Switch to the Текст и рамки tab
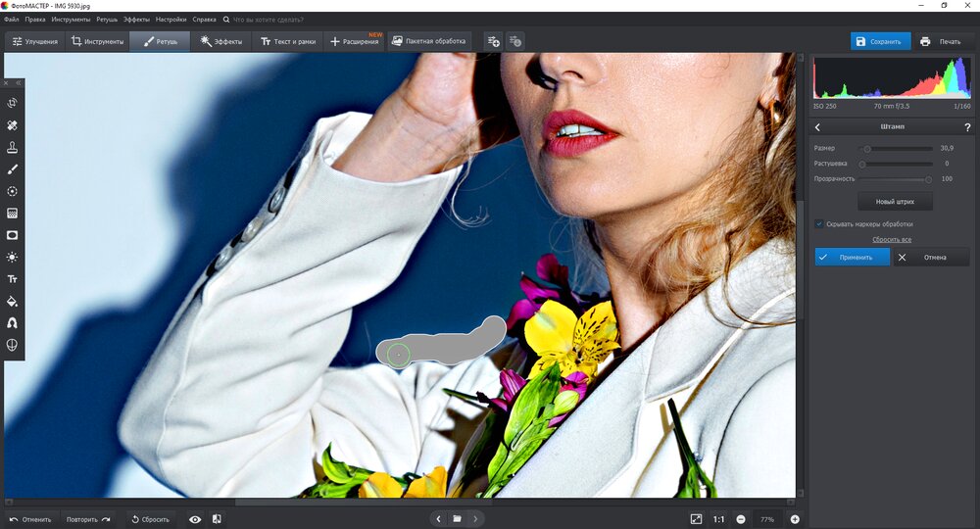The width and height of the screenshot is (980, 529). click(286, 41)
